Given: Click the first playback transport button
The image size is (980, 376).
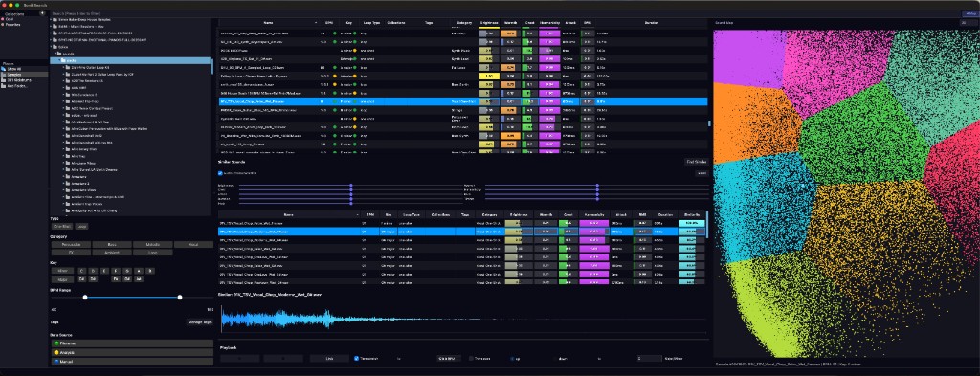Looking at the screenshot, I should tap(239, 359).
